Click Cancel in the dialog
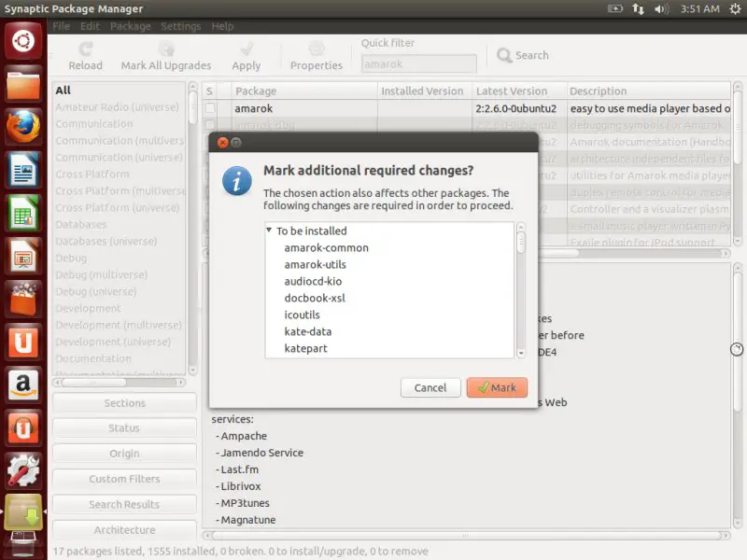This screenshot has height=560, width=747. [430, 387]
